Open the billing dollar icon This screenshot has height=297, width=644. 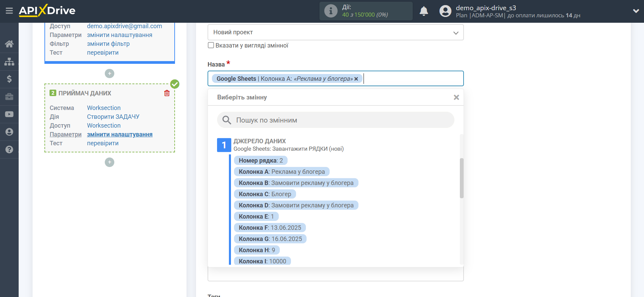tap(9, 79)
